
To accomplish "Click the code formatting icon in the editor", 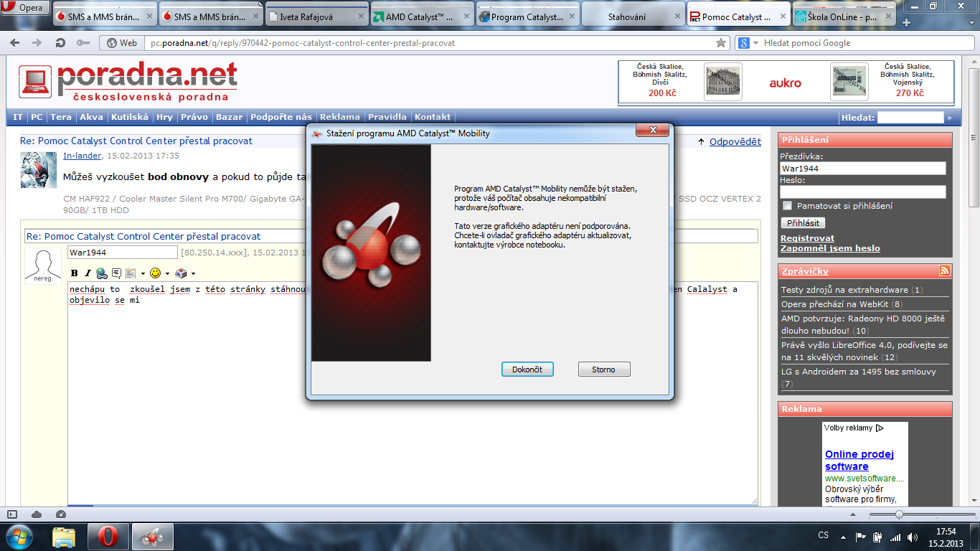I will click(x=131, y=273).
